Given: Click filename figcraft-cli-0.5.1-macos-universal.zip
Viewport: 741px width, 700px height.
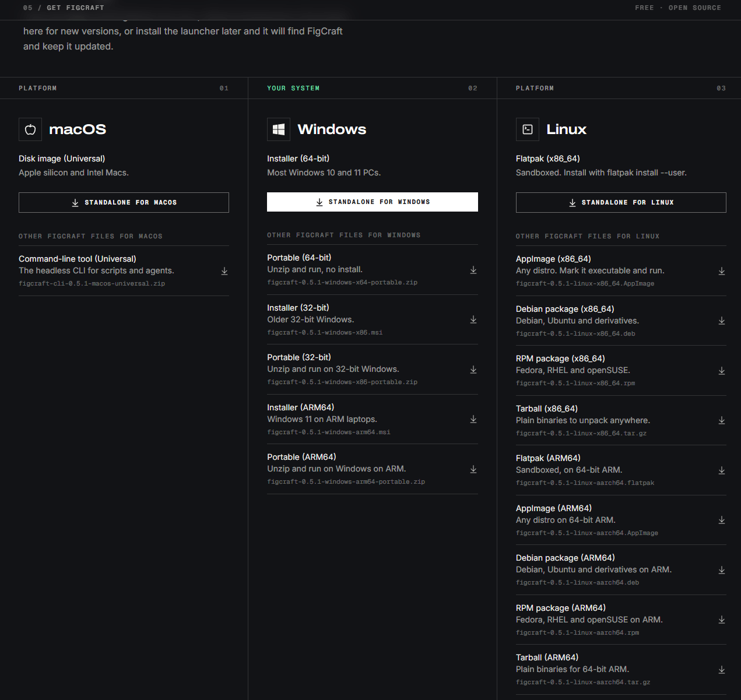Looking at the screenshot, I should coord(92,284).
